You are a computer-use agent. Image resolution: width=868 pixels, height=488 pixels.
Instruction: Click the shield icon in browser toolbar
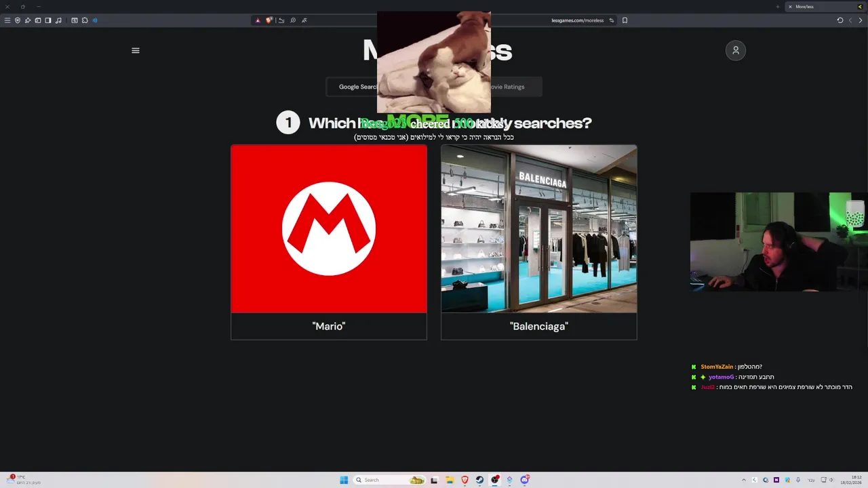[x=18, y=20]
